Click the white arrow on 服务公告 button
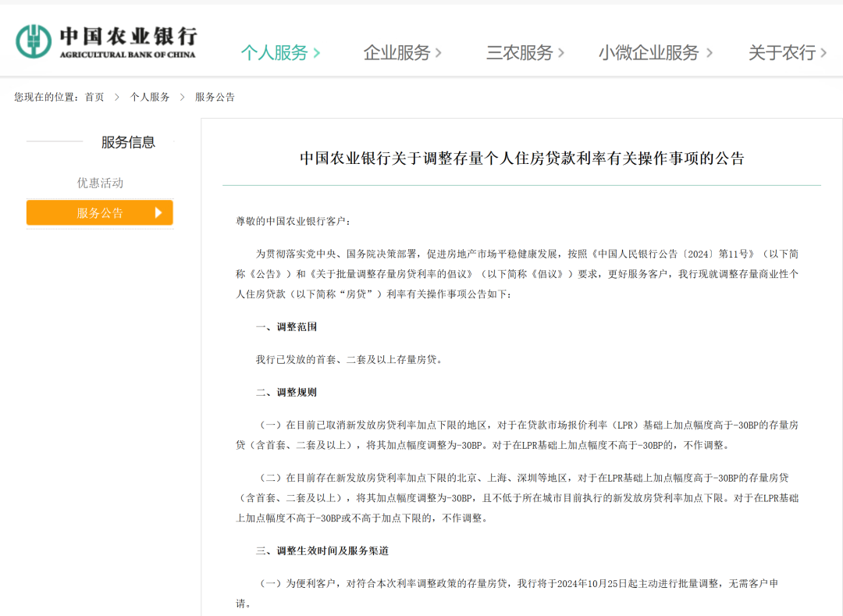The image size is (843, 616). coord(158,212)
